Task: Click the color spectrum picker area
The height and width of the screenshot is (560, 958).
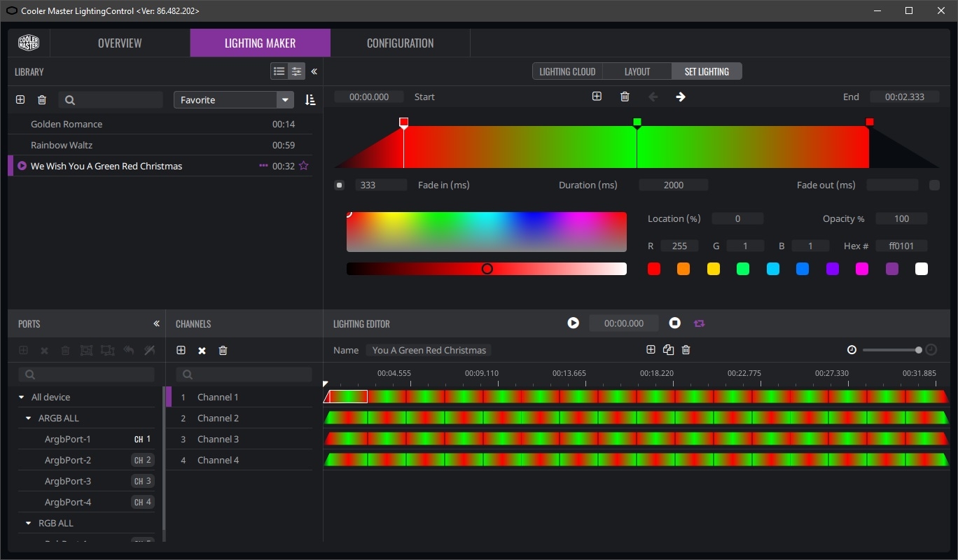Action: click(x=487, y=232)
